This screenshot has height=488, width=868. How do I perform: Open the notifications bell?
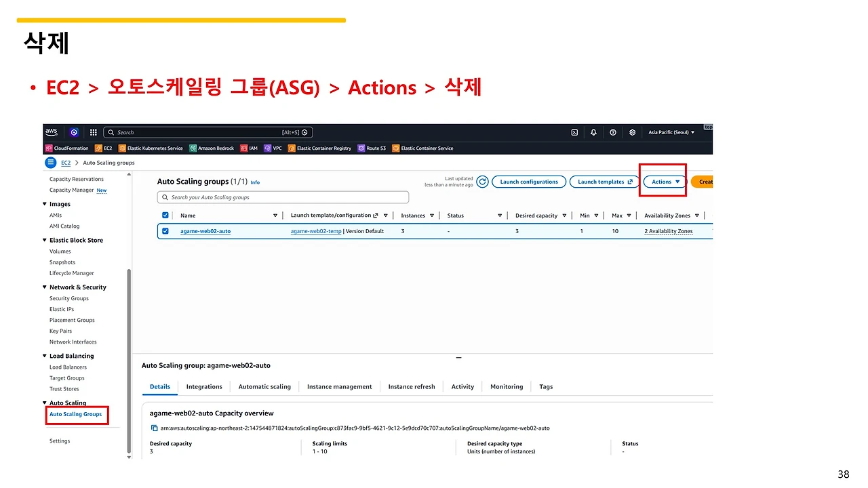(594, 133)
